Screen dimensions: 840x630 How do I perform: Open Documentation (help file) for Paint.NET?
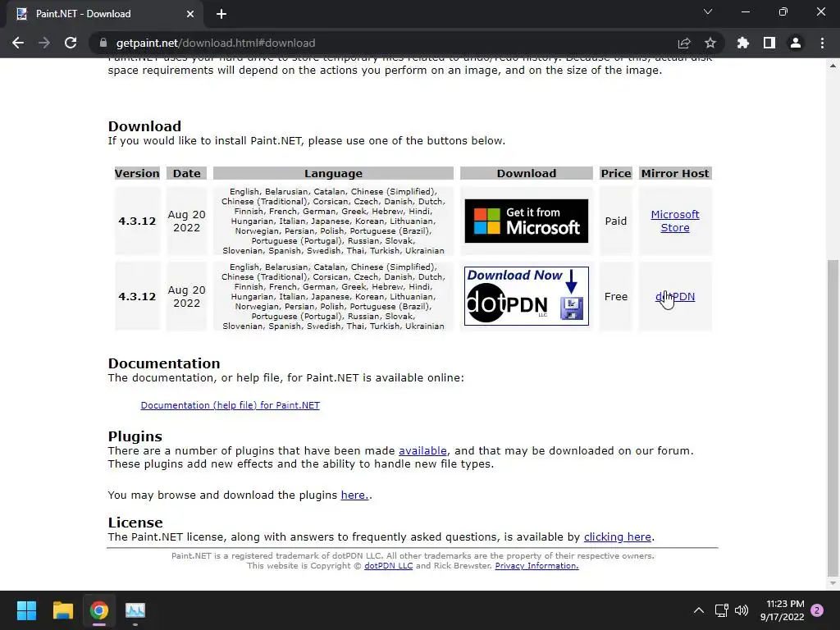[231, 405]
